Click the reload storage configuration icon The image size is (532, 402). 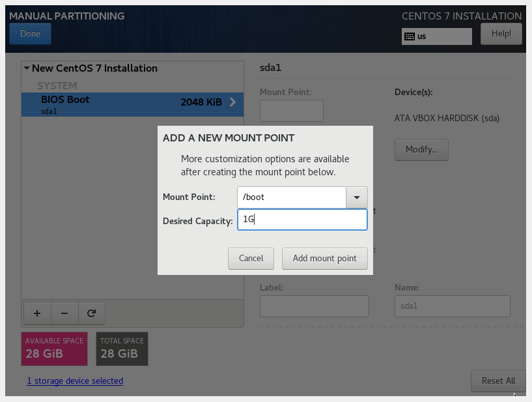point(92,313)
